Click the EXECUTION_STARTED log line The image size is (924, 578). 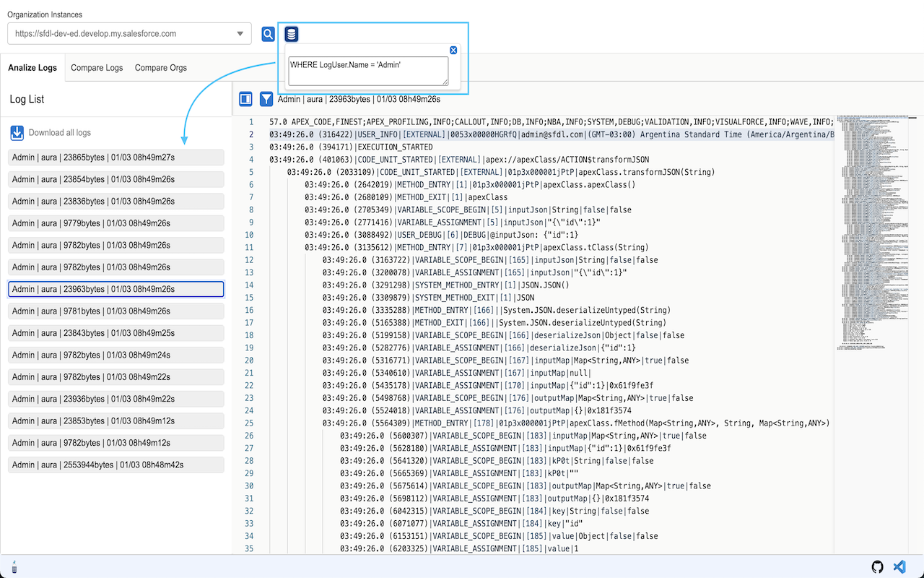pos(351,147)
